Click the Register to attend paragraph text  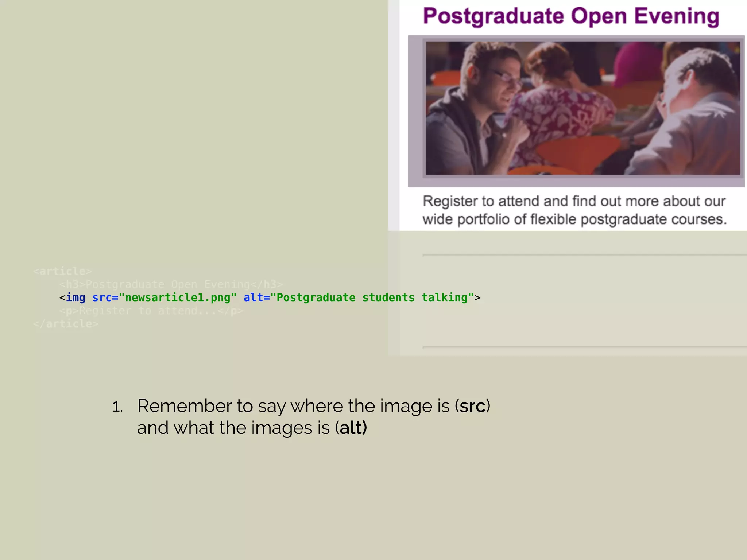tap(574, 210)
